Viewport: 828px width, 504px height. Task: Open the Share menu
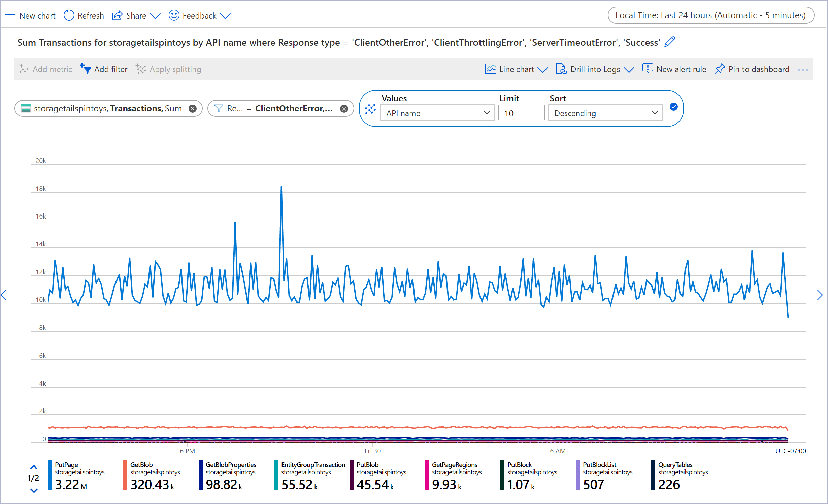pos(136,15)
